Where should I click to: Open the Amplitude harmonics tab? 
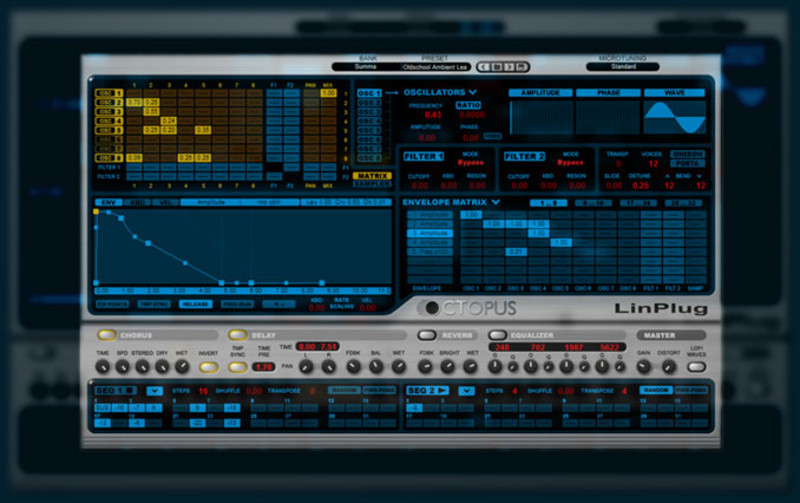540,92
